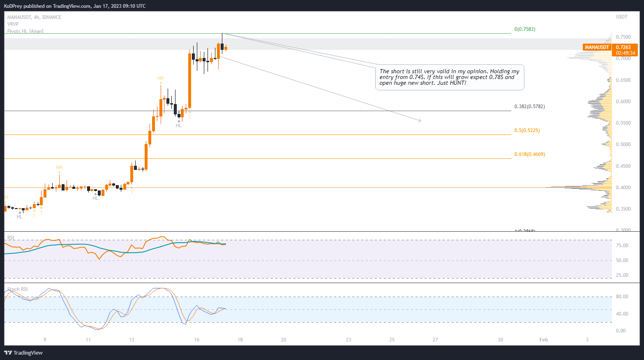Click the 0.5000 price axis label
The width and height of the screenshot is (644, 360).
point(623,144)
